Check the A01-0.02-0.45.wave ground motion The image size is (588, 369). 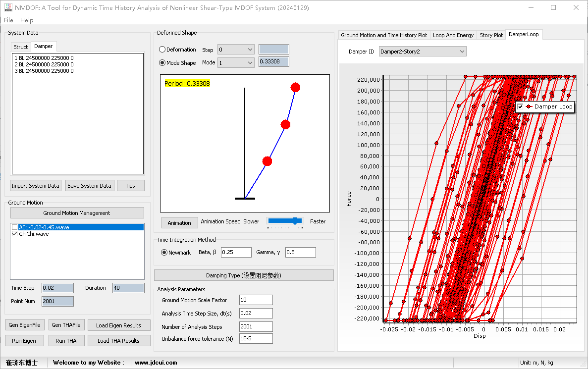click(15, 227)
